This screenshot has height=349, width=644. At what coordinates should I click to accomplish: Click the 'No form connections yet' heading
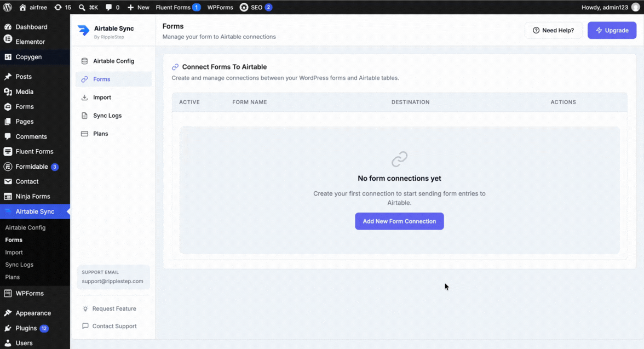[x=399, y=179]
